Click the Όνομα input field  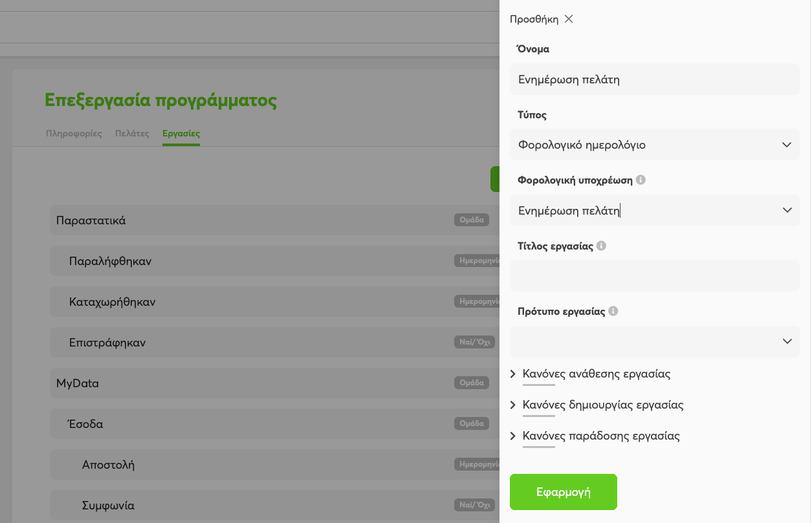(654, 80)
